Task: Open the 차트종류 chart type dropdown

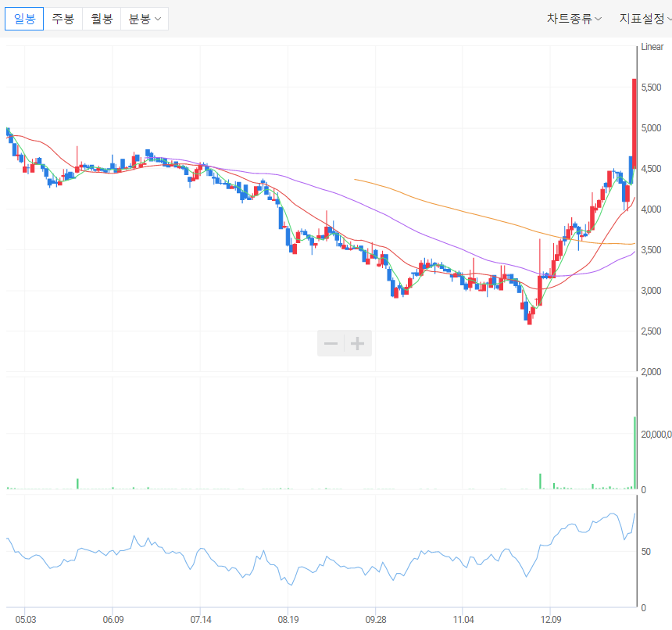Action: [574, 19]
